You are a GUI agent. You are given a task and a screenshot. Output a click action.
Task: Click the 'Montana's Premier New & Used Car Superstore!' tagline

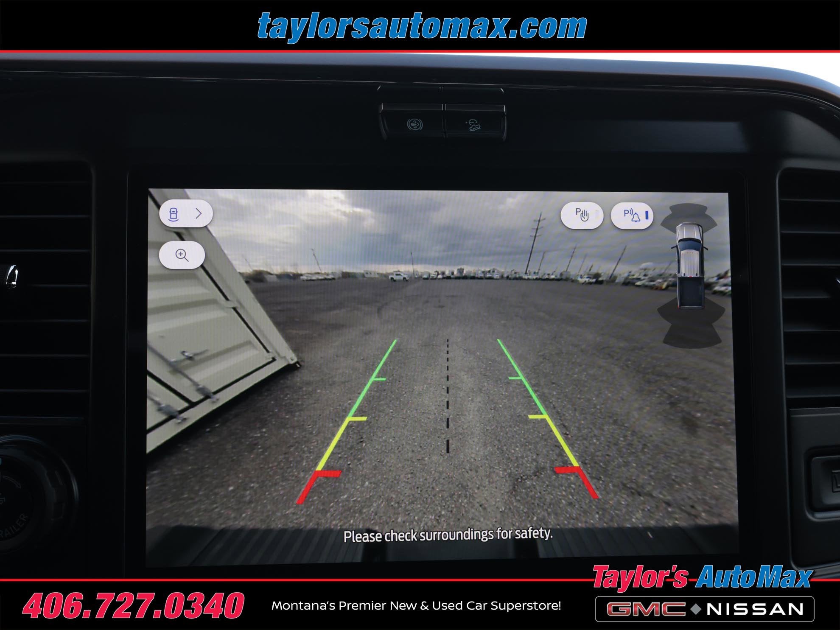(416, 605)
